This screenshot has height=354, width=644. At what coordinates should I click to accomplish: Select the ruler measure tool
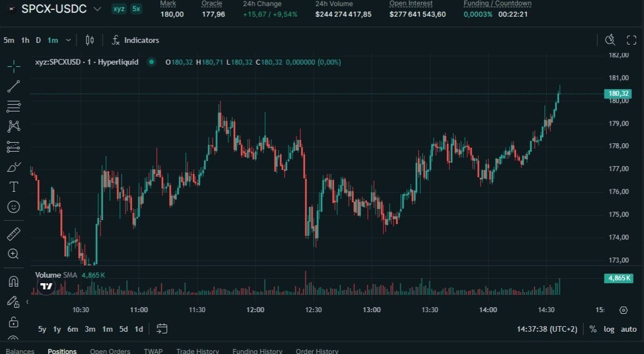tap(13, 234)
